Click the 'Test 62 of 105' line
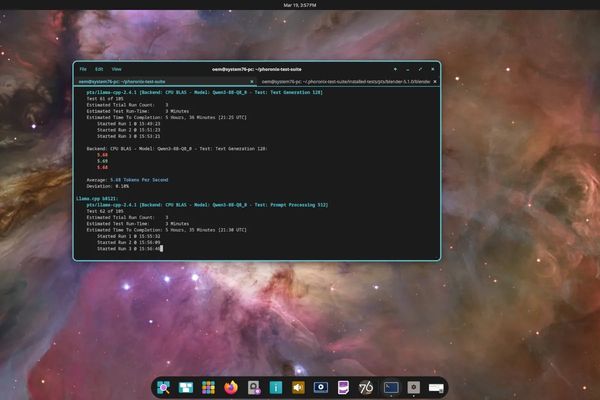This screenshot has width=600, height=400. [105, 211]
